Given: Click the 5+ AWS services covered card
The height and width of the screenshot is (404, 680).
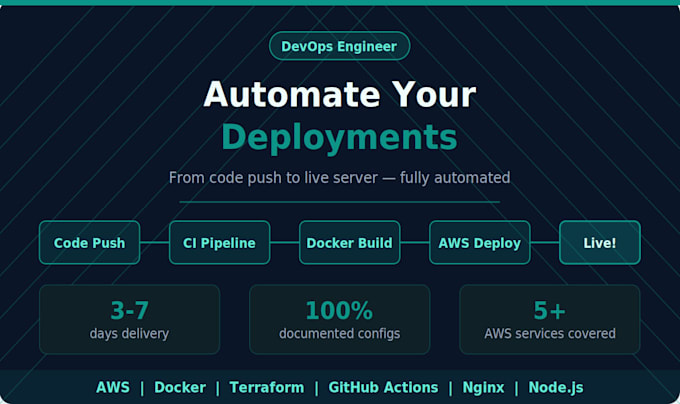Looking at the screenshot, I should tap(550, 319).
